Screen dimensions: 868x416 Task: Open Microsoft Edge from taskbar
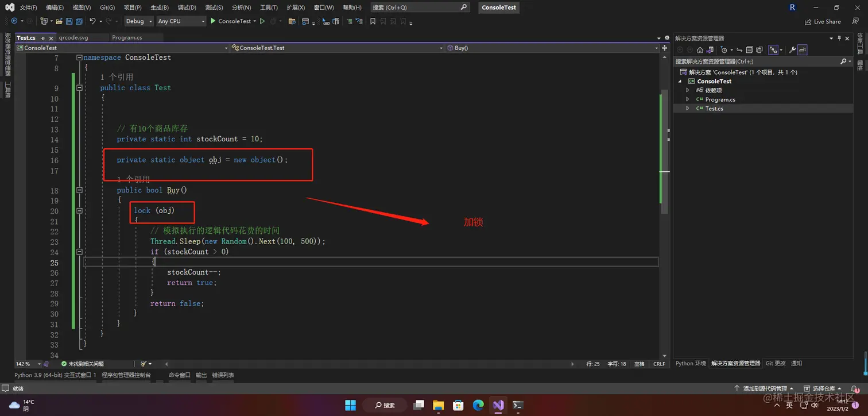click(x=478, y=405)
